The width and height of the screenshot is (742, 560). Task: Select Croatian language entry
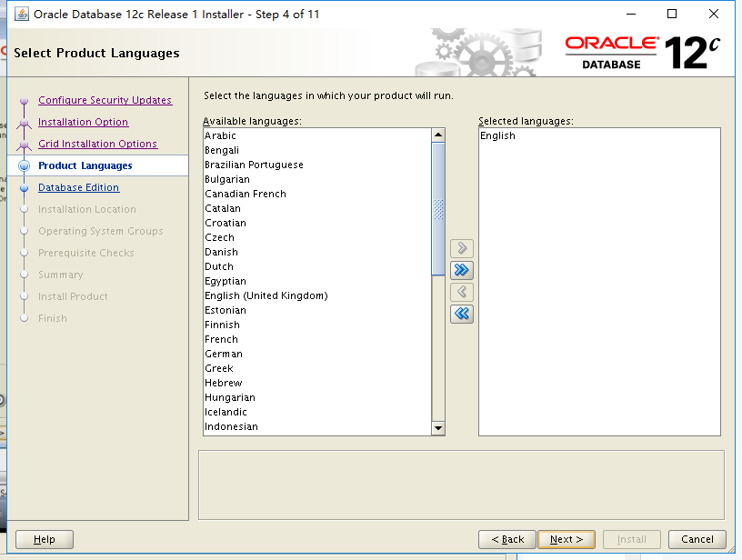click(317, 223)
